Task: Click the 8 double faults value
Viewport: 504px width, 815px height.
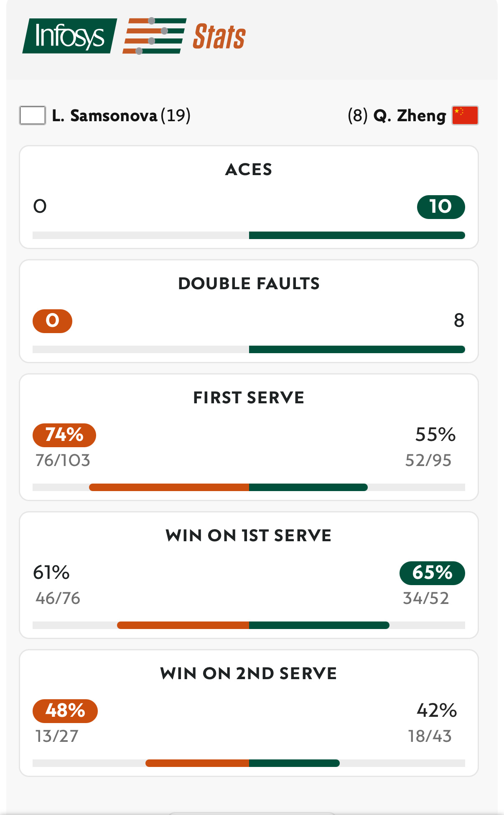Action: [x=459, y=321]
